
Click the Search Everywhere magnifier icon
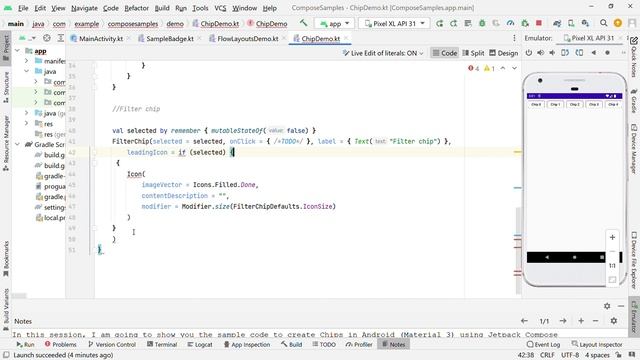(x=604, y=23)
